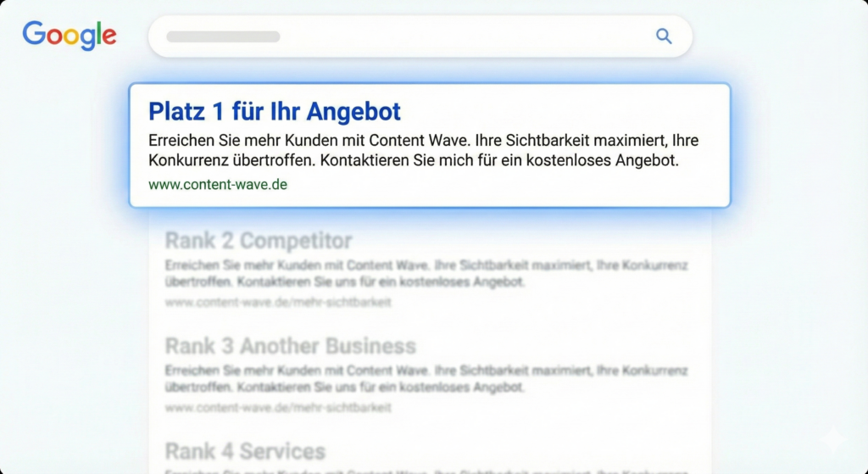Image resolution: width=868 pixels, height=474 pixels.
Task: Click the gray placeholder text in search bar
Action: pos(223,36)
